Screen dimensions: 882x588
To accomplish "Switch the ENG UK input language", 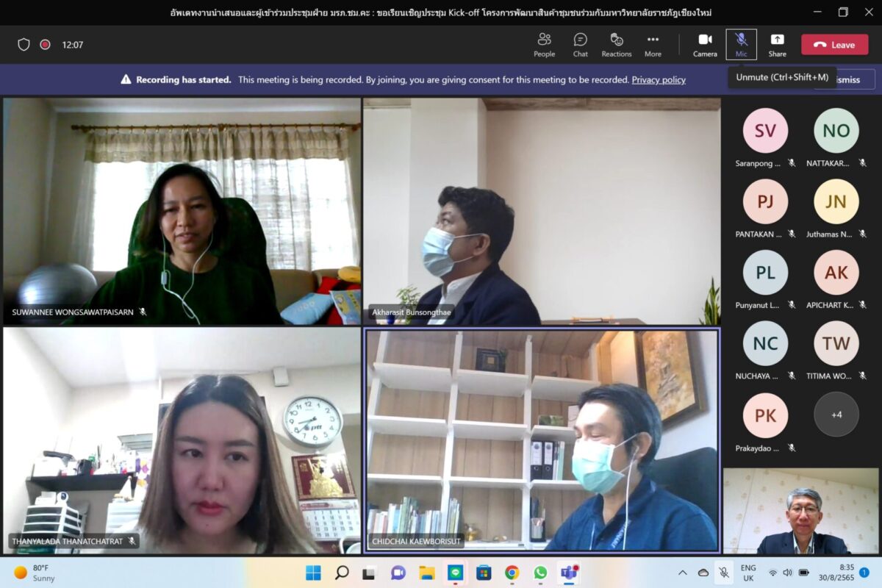I will click(x=747, y=573).
